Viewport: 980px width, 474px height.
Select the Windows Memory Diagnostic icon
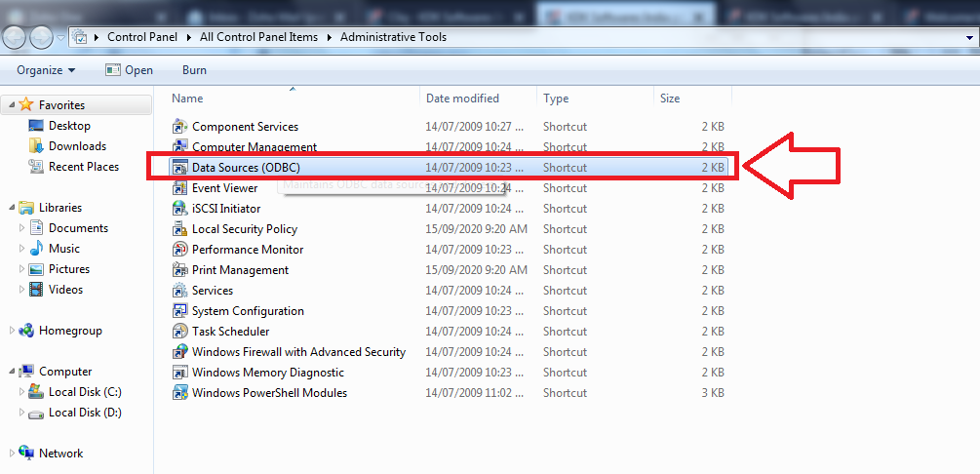[x=180, y=372]
